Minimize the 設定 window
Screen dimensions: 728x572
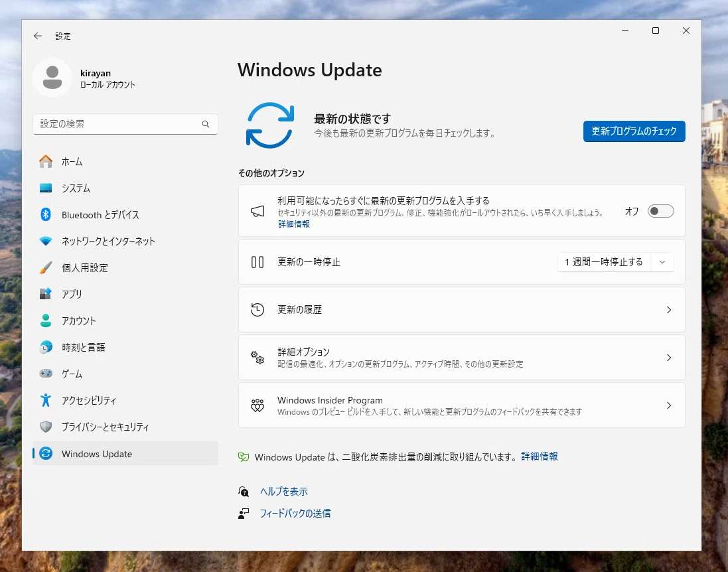[625, 31]
